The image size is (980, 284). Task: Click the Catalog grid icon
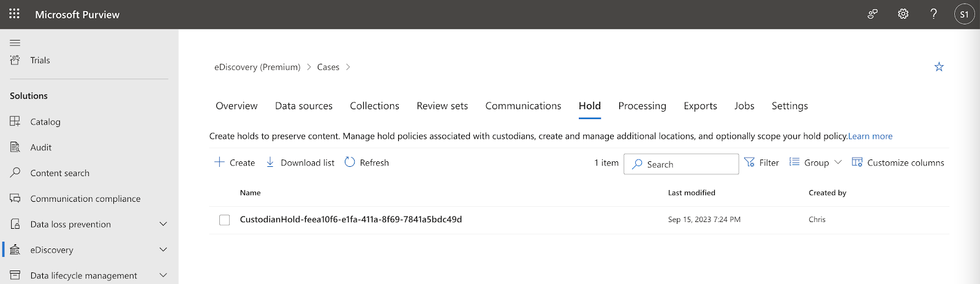[15, 121]
